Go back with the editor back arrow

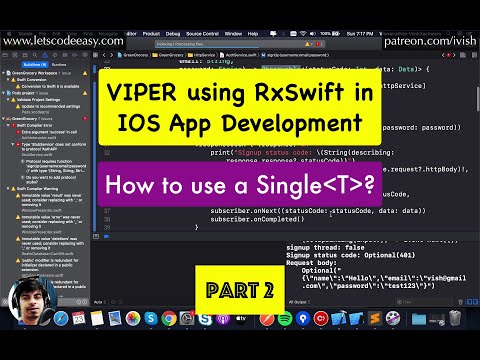104,55
